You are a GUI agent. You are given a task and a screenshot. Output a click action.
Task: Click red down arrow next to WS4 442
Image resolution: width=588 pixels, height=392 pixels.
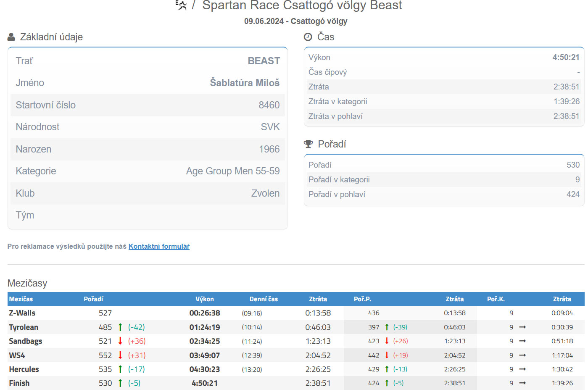[387, 355]
